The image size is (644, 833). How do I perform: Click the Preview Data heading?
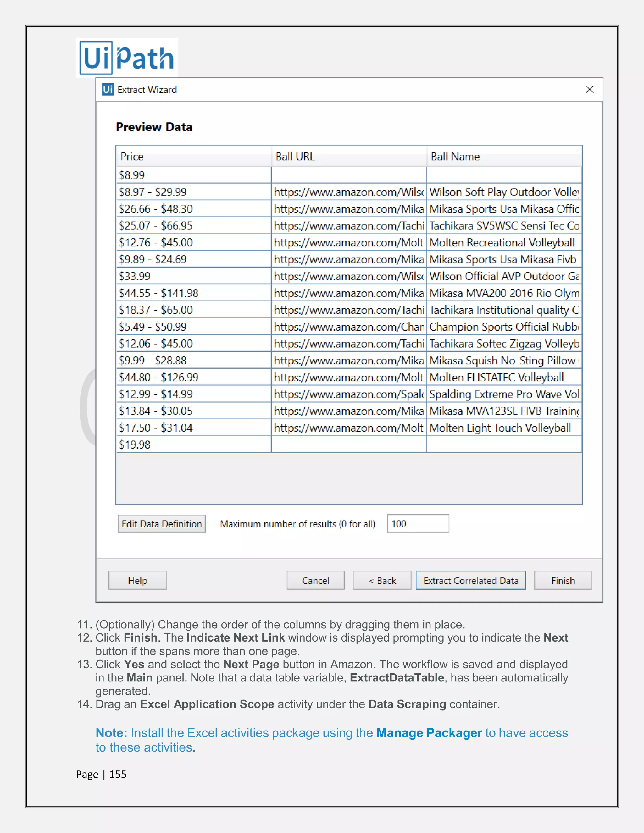(x=154, y=127)
